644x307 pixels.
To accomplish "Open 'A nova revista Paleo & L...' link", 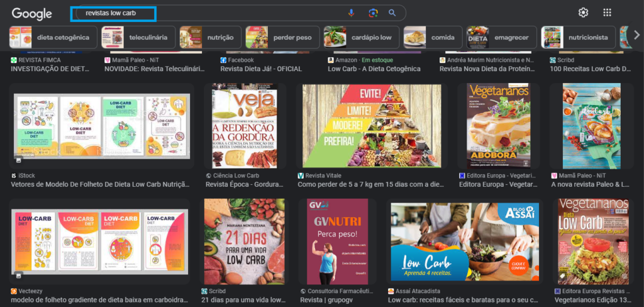I will (x=590, y=184).
